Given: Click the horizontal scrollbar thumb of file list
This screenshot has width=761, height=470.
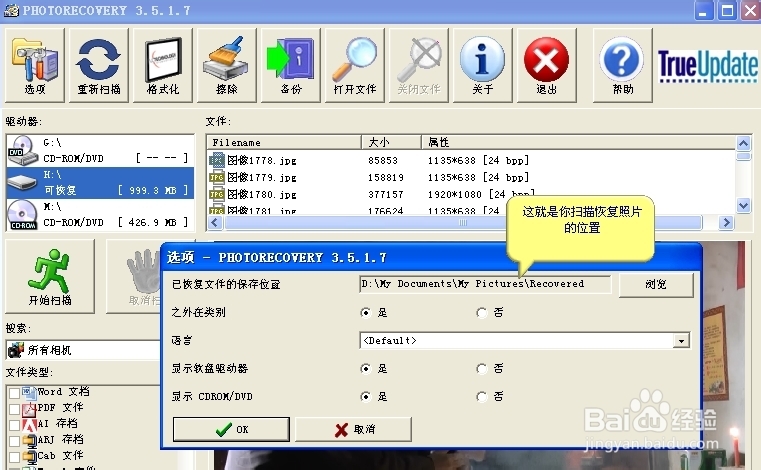Looking at the screenshot, I should 463,223.
